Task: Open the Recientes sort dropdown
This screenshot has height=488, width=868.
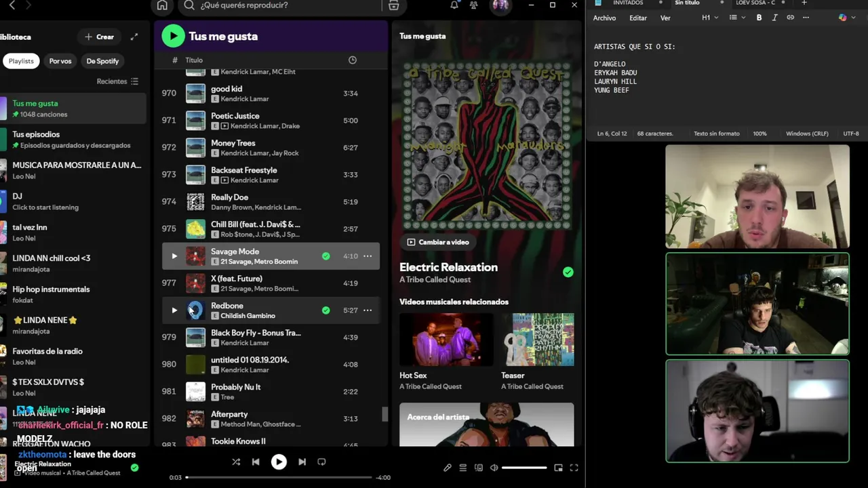Action: click(x=117, y=81)
